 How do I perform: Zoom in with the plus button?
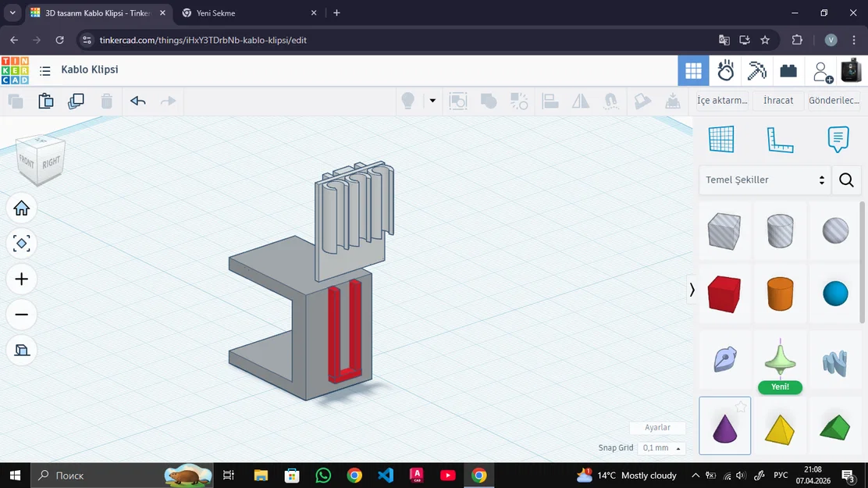pos(22,280)
